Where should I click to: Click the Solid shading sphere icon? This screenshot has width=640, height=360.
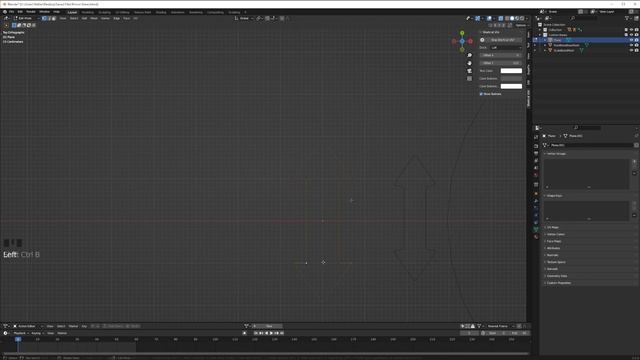click(512, 18)
